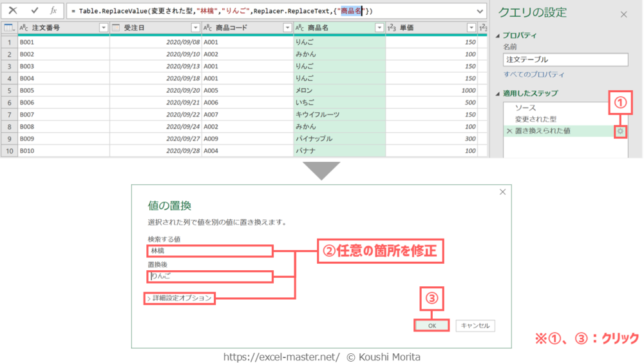Open the gear settings for 置き換えられた値 step
This screenshot has height=363, width=644.
620,131
